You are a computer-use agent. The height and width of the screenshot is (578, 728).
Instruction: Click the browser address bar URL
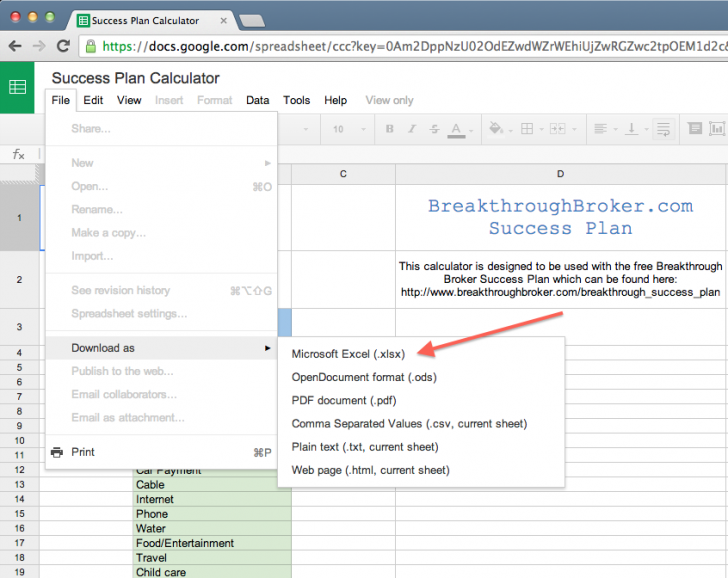415,46
